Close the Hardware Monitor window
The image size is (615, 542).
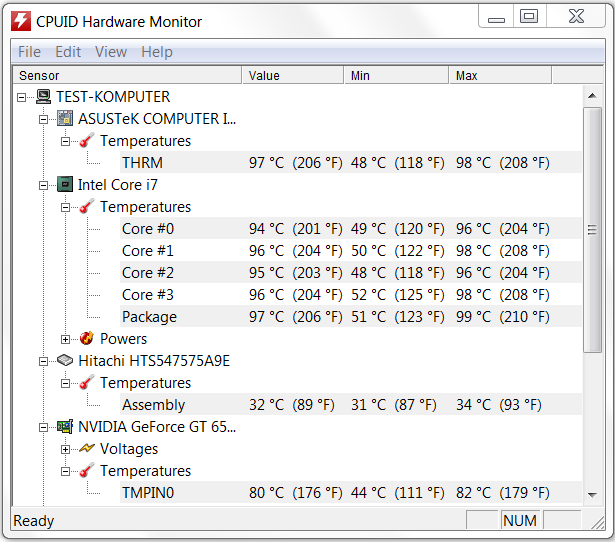(x=576, y=16)
